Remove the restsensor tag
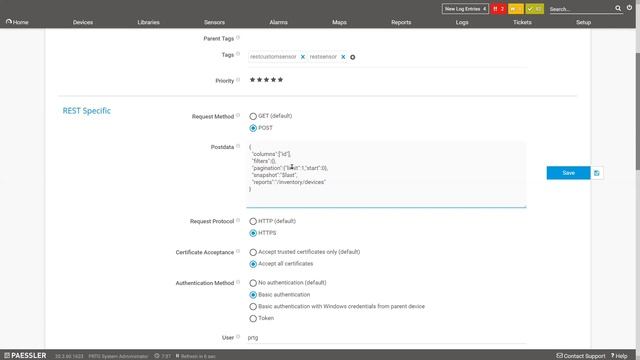This screenshot has height=360, width=640. [x=343, y=57]
